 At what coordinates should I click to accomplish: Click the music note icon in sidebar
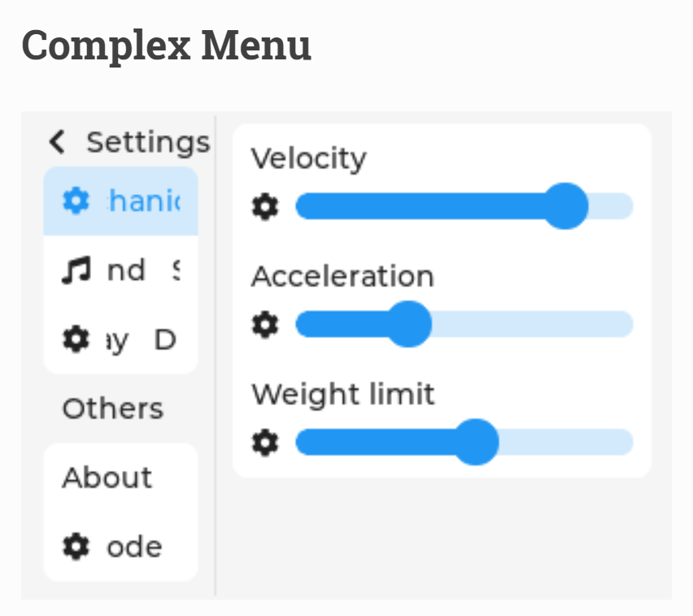pyautogui.click(x=76, y=269)
